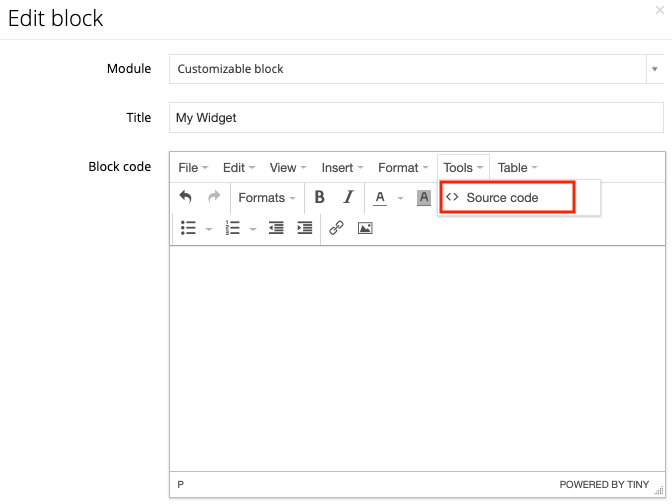Apply the background color button
The height and width of the screenshot is (504, 672).
(x=424, y=197)
